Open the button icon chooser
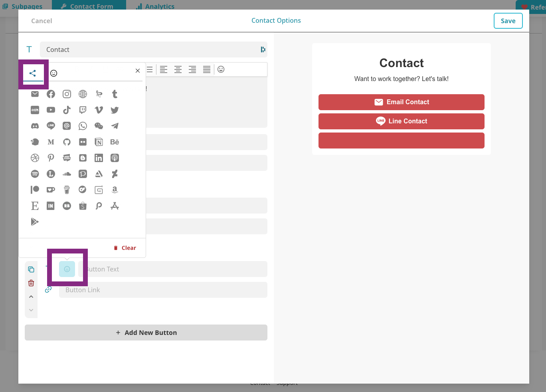The image size is (546, 392). click(67, 269)
